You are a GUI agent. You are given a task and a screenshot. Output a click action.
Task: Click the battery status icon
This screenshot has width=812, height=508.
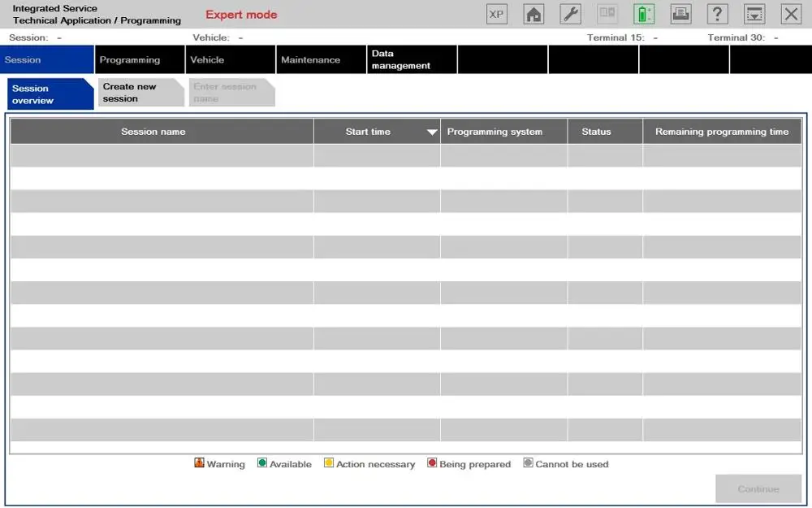point(644,14)
